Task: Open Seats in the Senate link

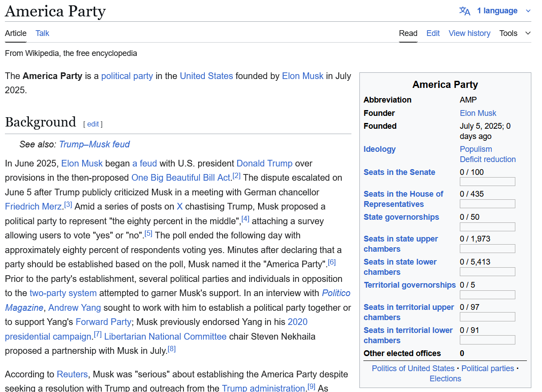Action: click(x=399, y=172)
